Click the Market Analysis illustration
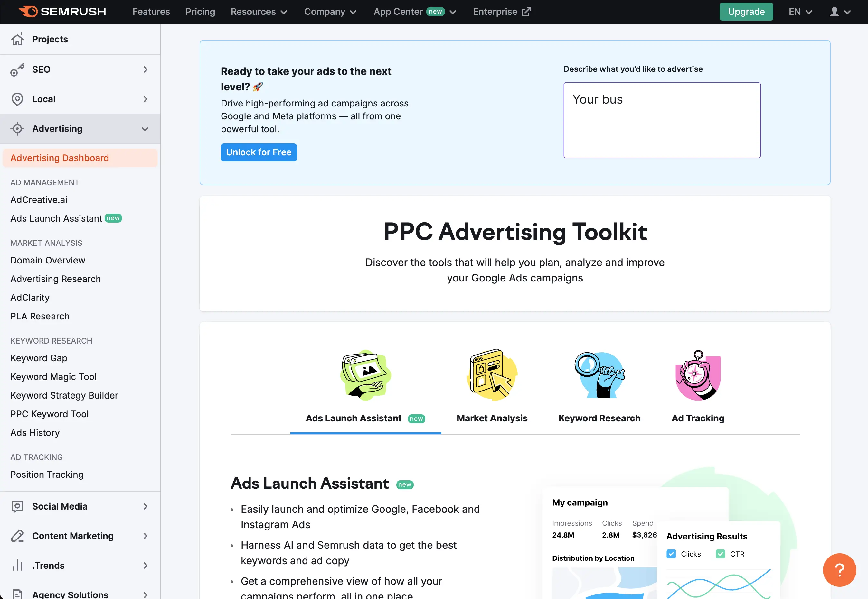868x599 pixels. (492, 375)
